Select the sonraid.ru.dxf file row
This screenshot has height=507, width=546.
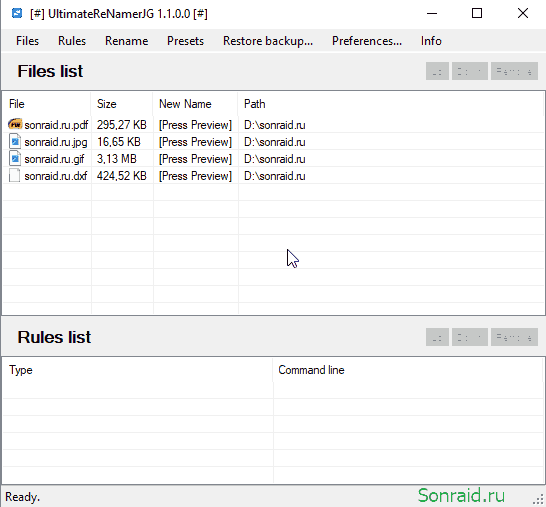[273, 176]
